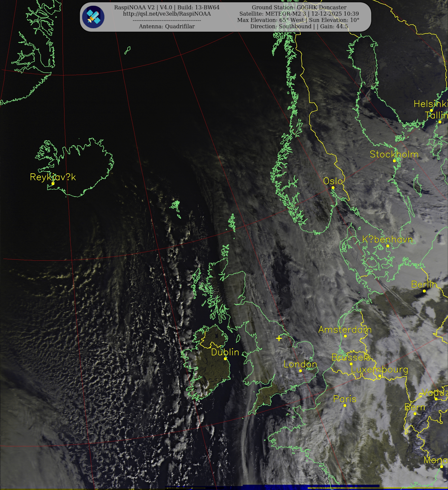Click the London city dot marker
The image size is (448, 490).
300,371
